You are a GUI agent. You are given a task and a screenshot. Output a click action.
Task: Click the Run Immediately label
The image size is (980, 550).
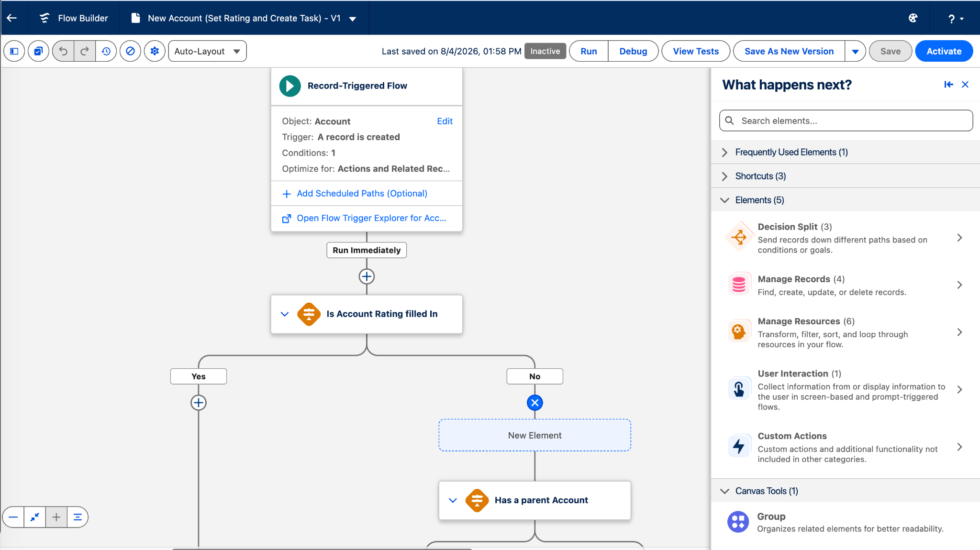[x=367, y=250]
